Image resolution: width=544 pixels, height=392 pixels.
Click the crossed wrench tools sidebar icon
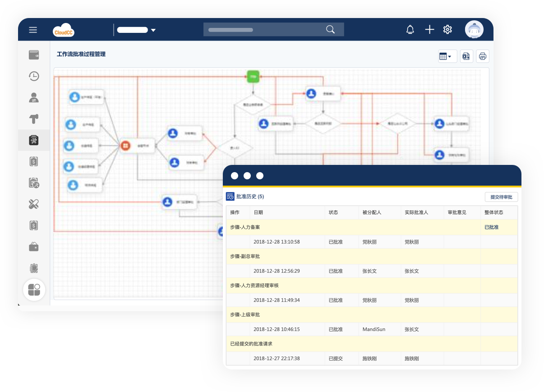click(x=34, y=204)
